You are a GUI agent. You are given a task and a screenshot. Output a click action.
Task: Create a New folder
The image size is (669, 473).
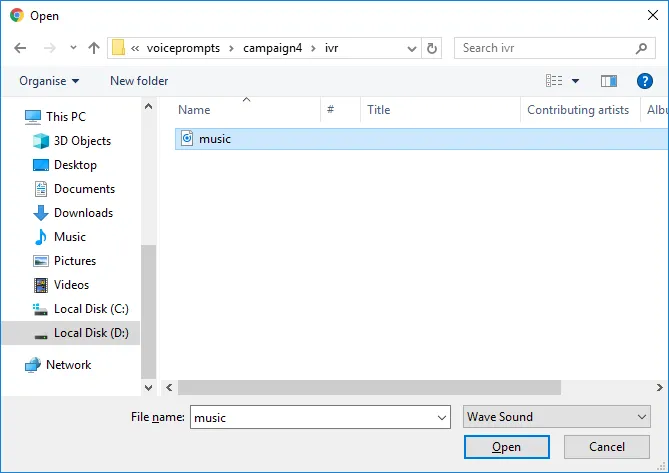click(x=139, y=81)
